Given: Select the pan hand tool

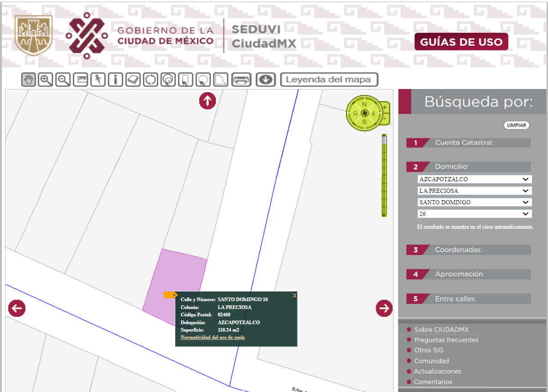Looking at the screenshot, I should point(28,80).
